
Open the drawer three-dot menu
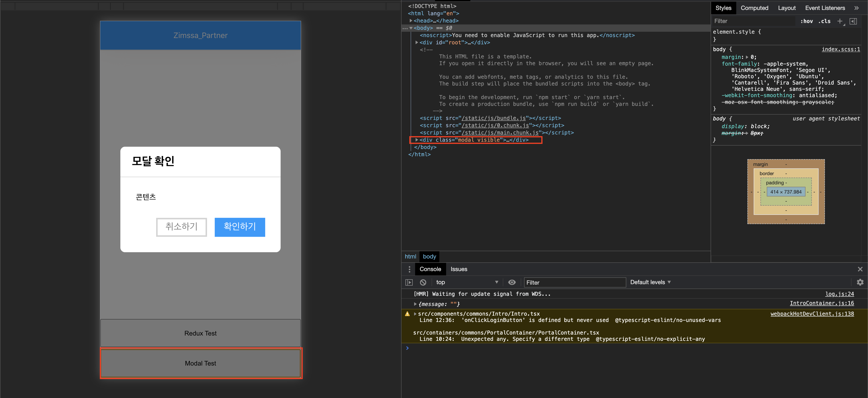(409, 269)
